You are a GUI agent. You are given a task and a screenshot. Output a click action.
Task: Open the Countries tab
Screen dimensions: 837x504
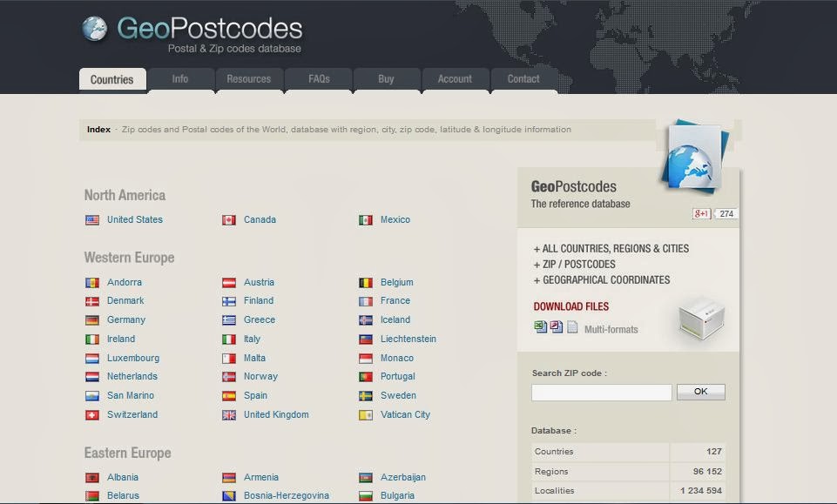click(x=112, y=79)
